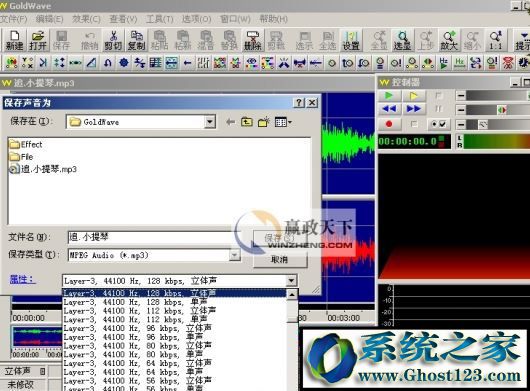Go up one folder level in dialog

click(247, 122)
